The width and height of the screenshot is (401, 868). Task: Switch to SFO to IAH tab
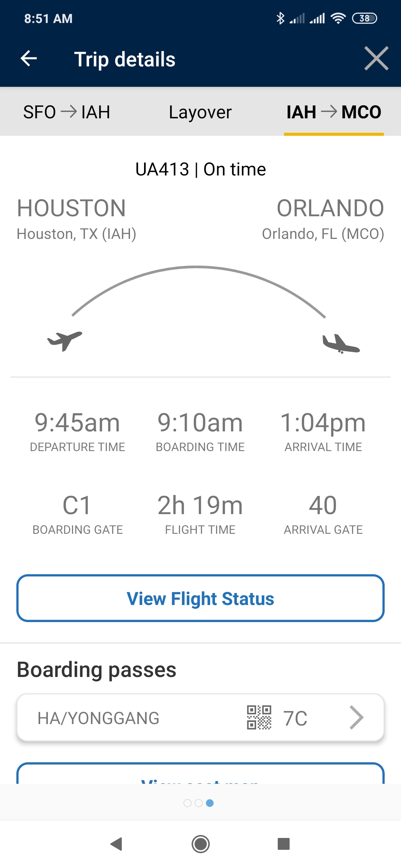point(67,112)
